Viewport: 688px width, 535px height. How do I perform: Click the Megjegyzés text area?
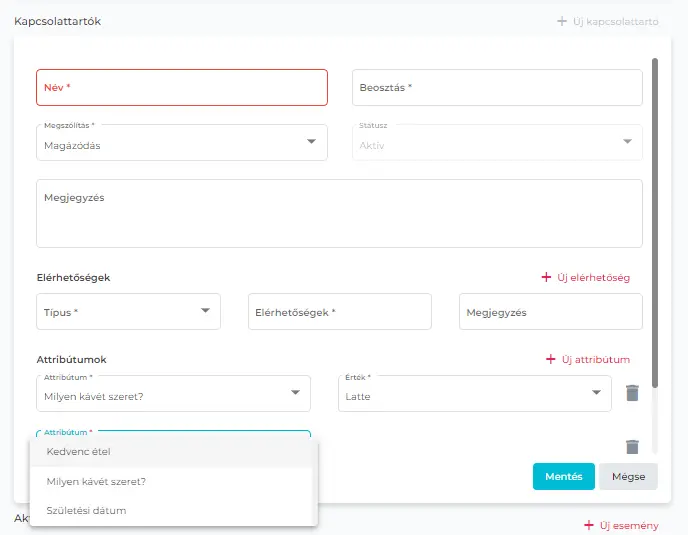coord(339,213)
